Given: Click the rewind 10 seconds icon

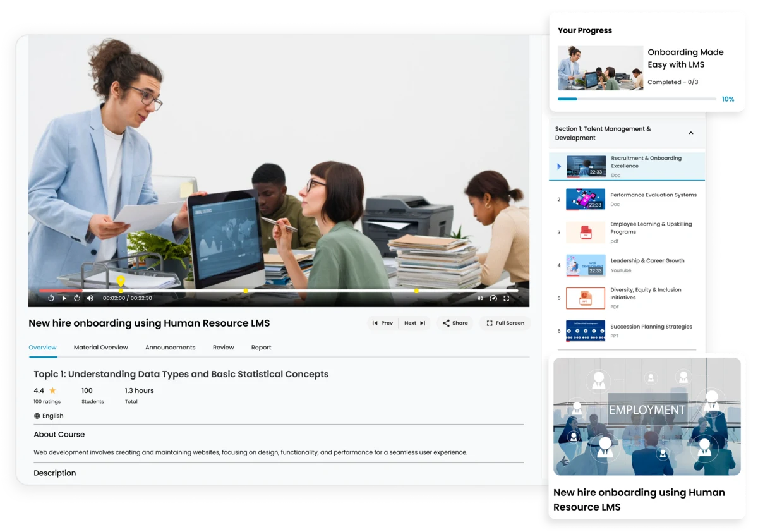Looking at the screenshot, I should [x=51, y=298].
